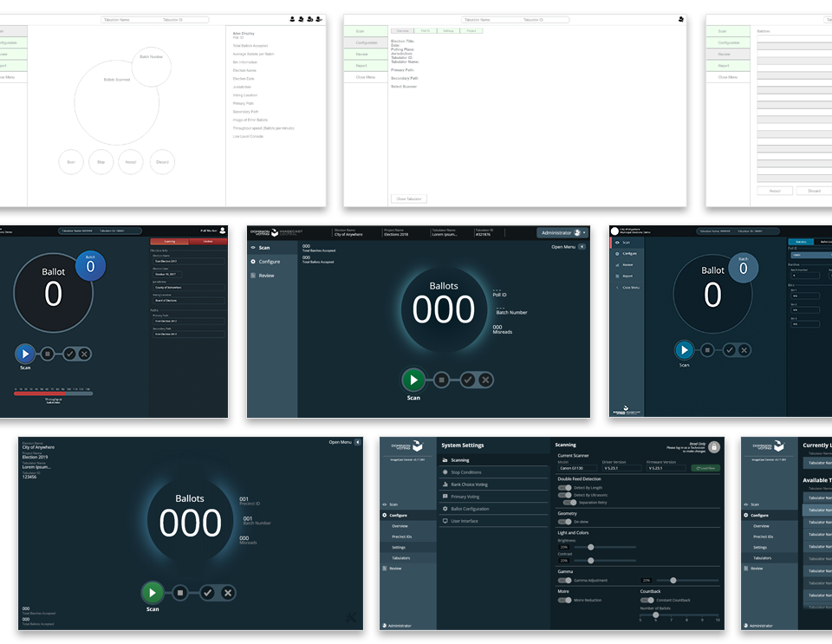Click the accept checkmark icon in the Election 2019 screen
This screenshot has width=832, height=644.
(x=207, y=593)
